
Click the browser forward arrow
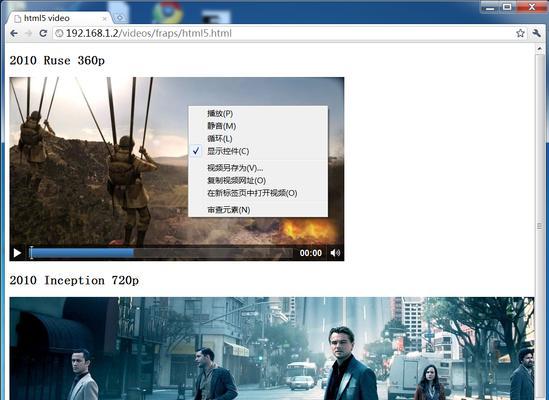(29, 34)
